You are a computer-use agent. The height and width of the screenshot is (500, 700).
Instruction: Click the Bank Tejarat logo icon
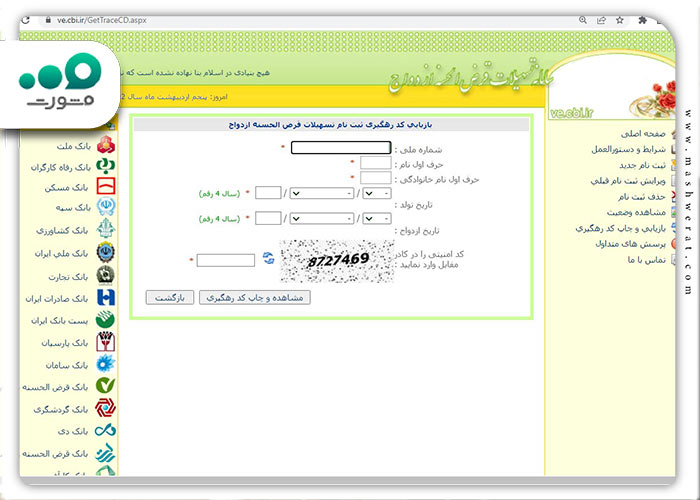(x=106, y=276)
